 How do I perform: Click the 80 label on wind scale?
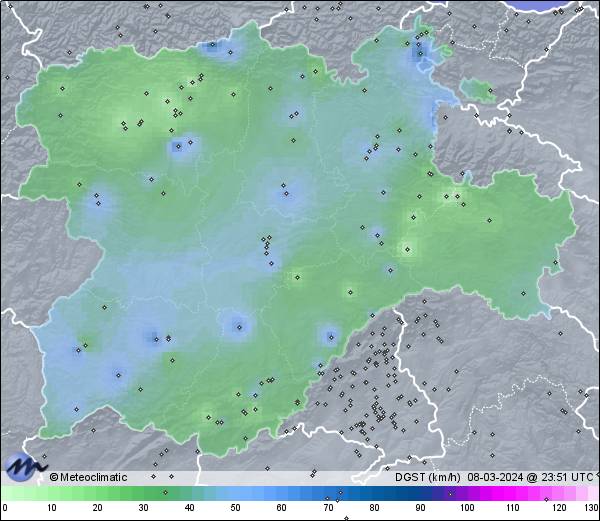pyautogui.click(x=374, y=508)
